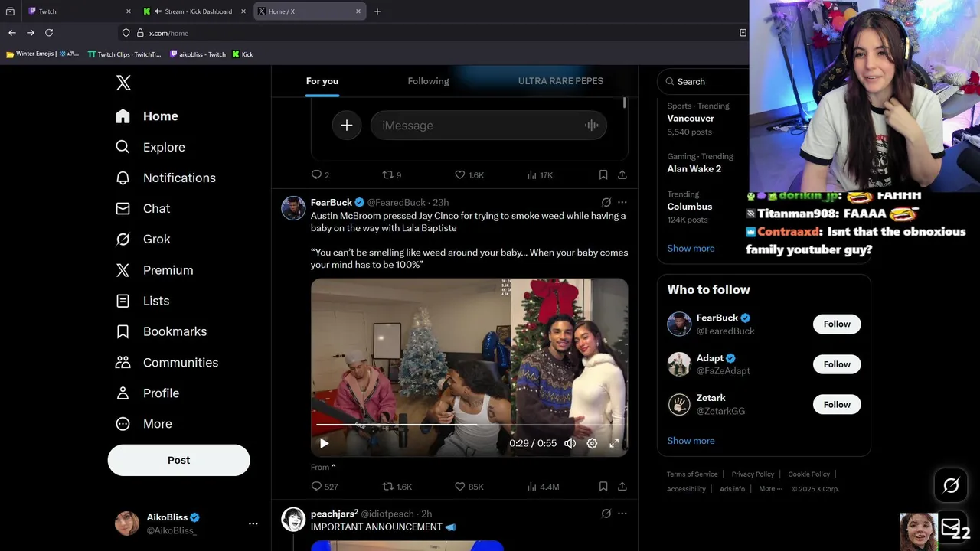Go to Profile page

pyautogui.click(x=147, y=393)
